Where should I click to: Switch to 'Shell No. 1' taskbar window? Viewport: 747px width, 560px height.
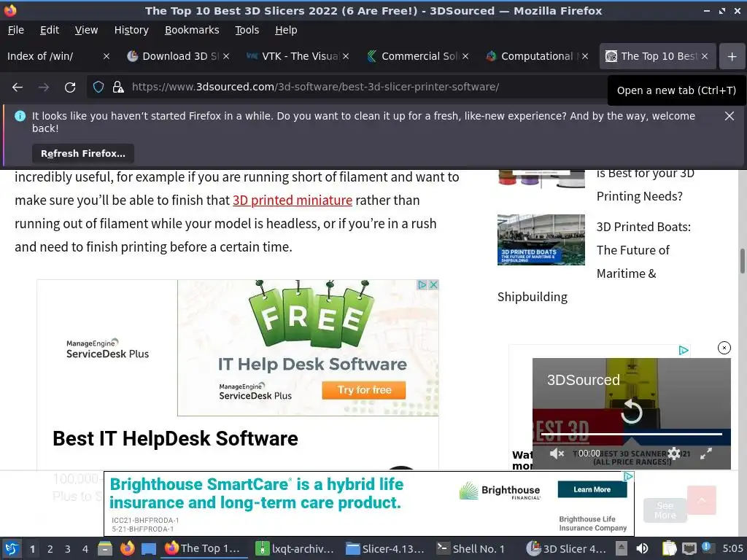point(473,548)
